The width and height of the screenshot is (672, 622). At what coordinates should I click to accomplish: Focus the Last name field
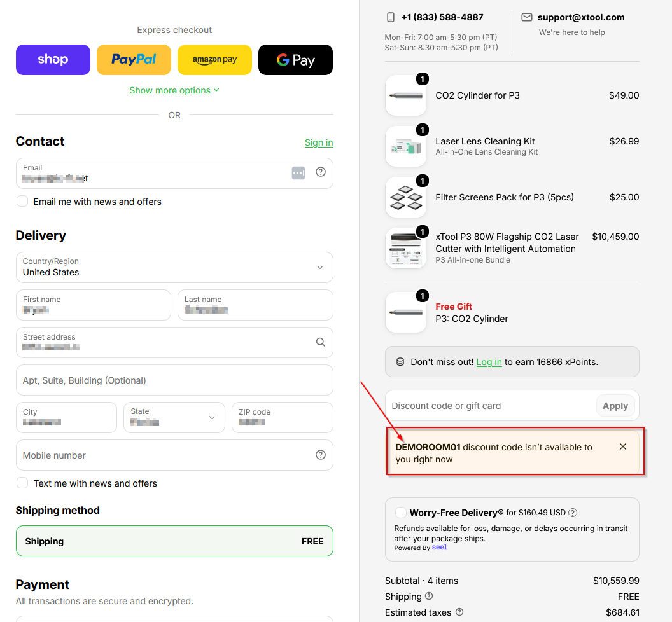click(255, 305)
